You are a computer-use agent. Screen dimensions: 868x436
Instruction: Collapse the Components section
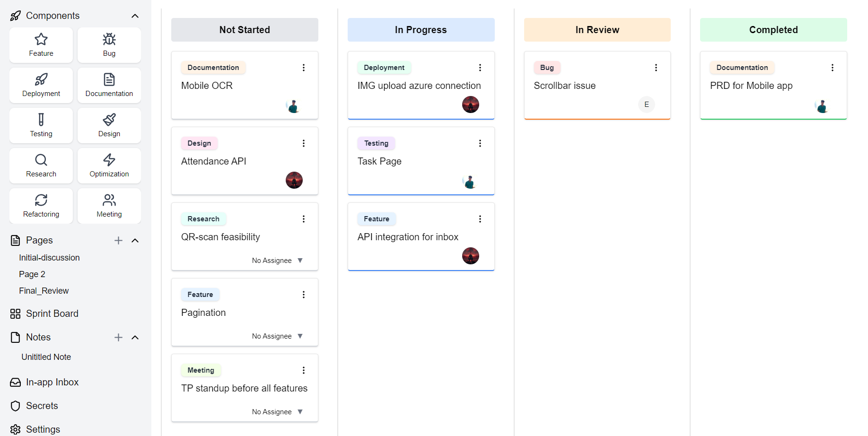135,16
